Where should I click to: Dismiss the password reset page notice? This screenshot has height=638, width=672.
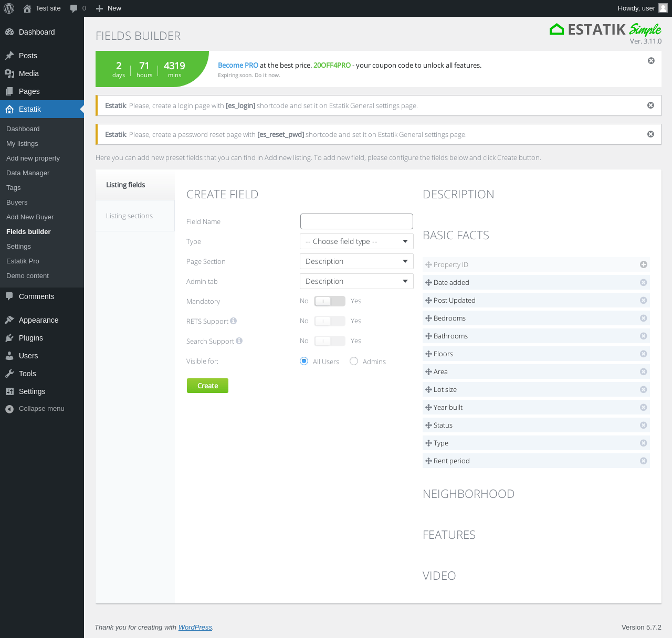(650, 134)
